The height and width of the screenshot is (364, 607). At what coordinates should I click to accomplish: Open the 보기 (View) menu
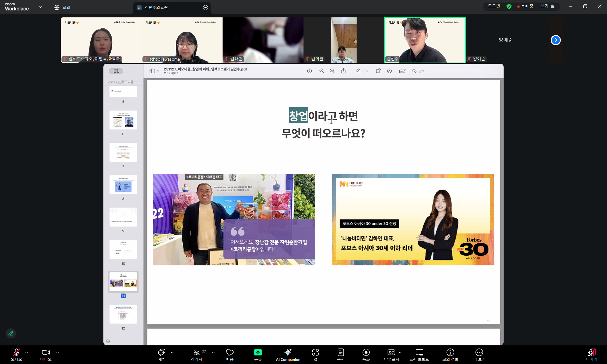coord(547,6)
